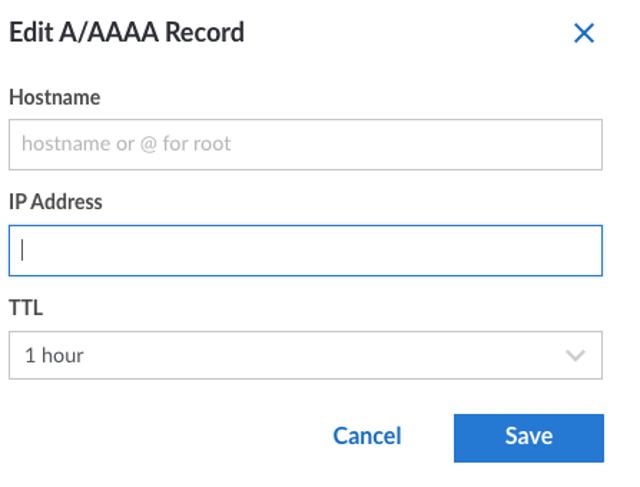This screenshot has width=640, height=487.
Task: Close the Edit A/AAAA Record dialog
Action: [584, 33]
